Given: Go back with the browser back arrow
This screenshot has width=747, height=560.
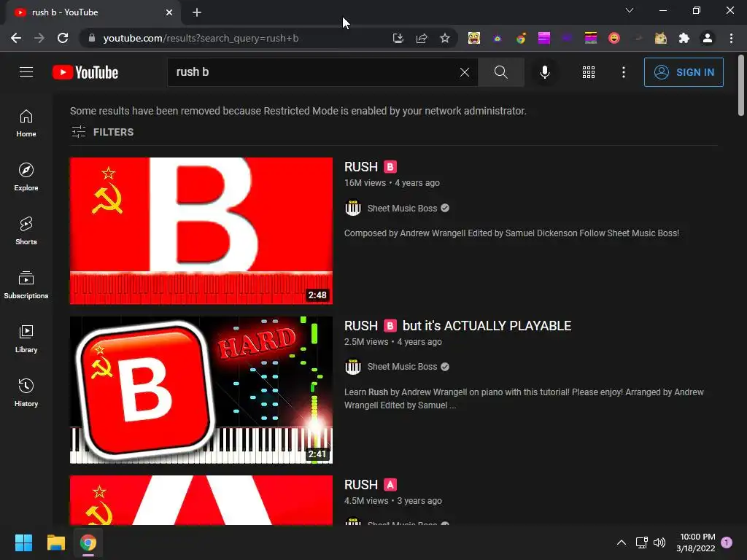Looking at the screenshot, I should (x=16, y=38).
